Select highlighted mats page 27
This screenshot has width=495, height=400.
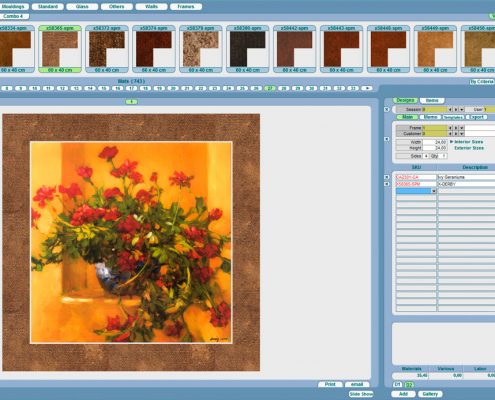click(x=270, y=88)
